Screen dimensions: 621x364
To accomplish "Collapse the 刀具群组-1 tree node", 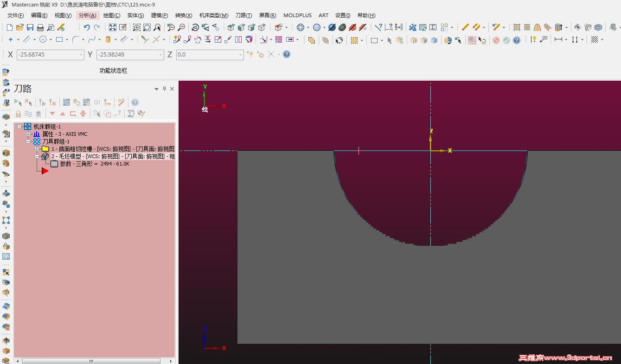I will (28, 141).
